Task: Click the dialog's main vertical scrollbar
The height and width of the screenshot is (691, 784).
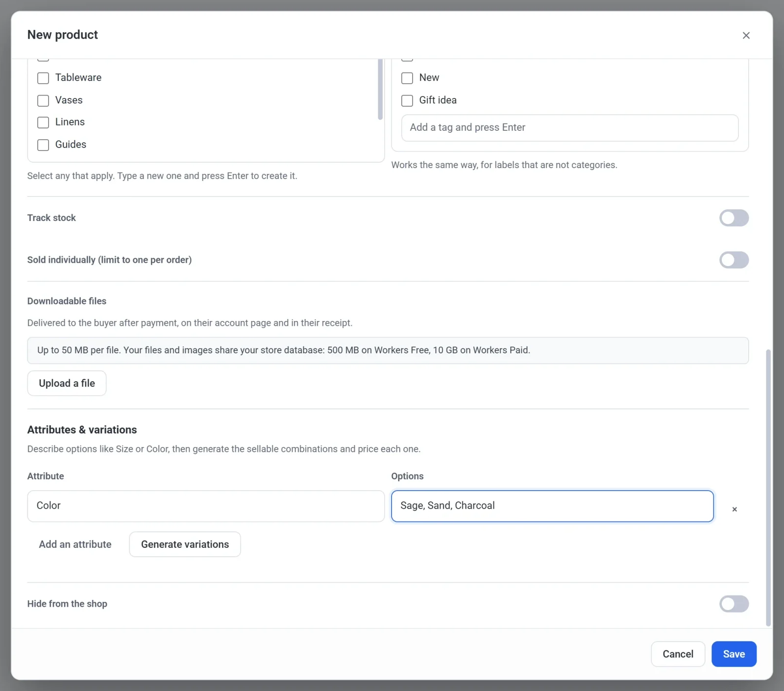Action: [768, 488]
